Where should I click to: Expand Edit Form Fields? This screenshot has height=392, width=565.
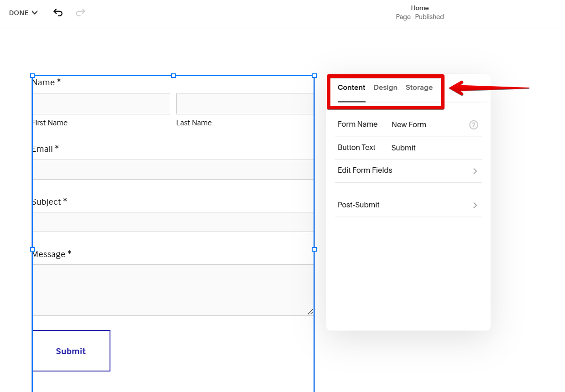coord(408,170)
